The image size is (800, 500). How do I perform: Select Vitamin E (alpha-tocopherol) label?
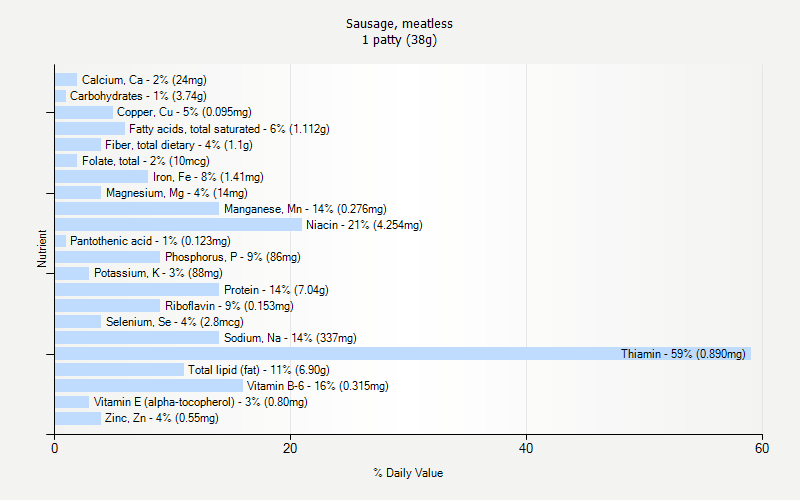(201, 402)
